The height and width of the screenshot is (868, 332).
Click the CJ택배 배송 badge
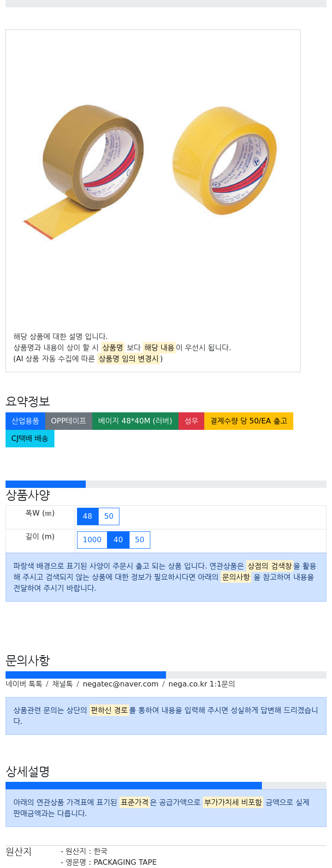(30, 439)
